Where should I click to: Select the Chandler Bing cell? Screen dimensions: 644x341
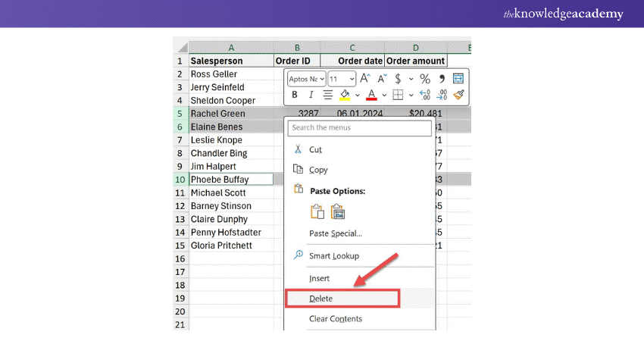click(x=231, y=153)
